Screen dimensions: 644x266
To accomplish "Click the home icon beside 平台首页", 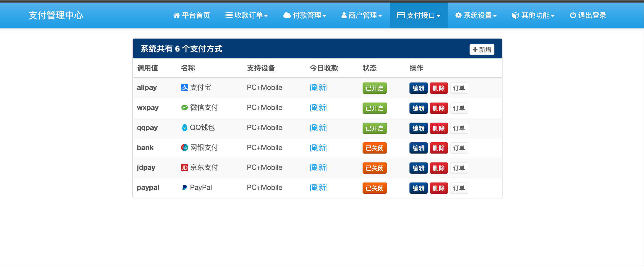I will point(176,15).
